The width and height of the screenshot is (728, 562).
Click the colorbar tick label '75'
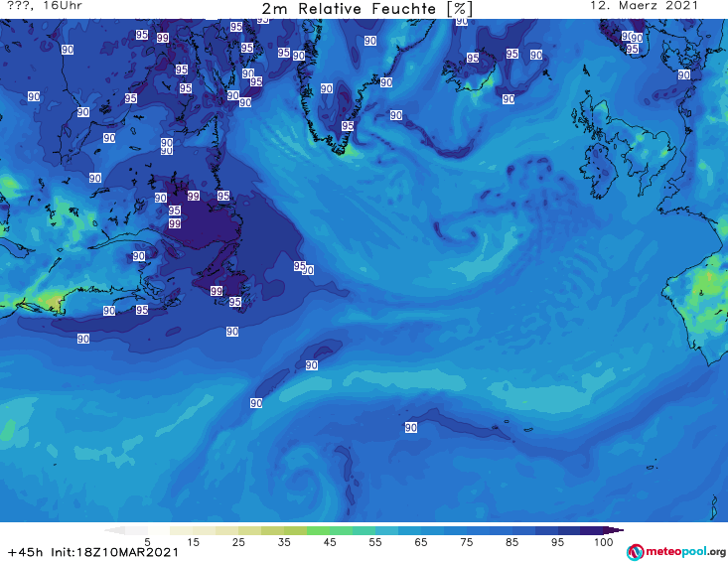click(466, 542)
